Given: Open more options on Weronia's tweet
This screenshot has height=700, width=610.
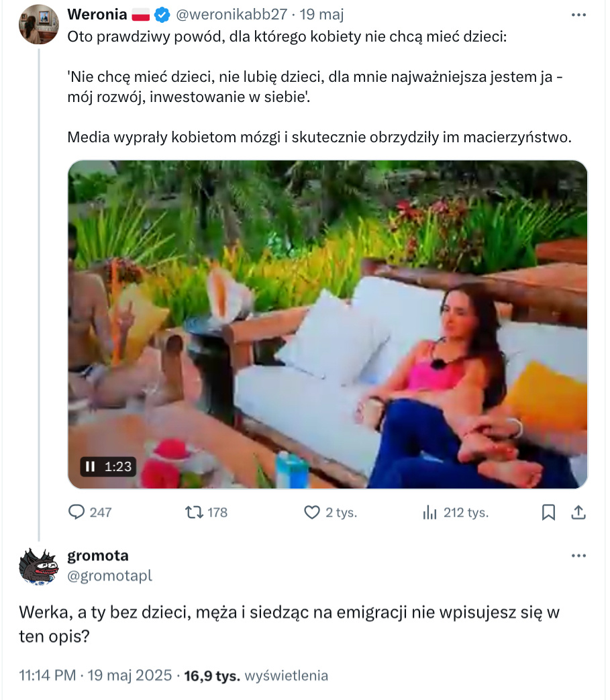Looking at the screenshot, I should pyautogui.click(x=578, y=13).
